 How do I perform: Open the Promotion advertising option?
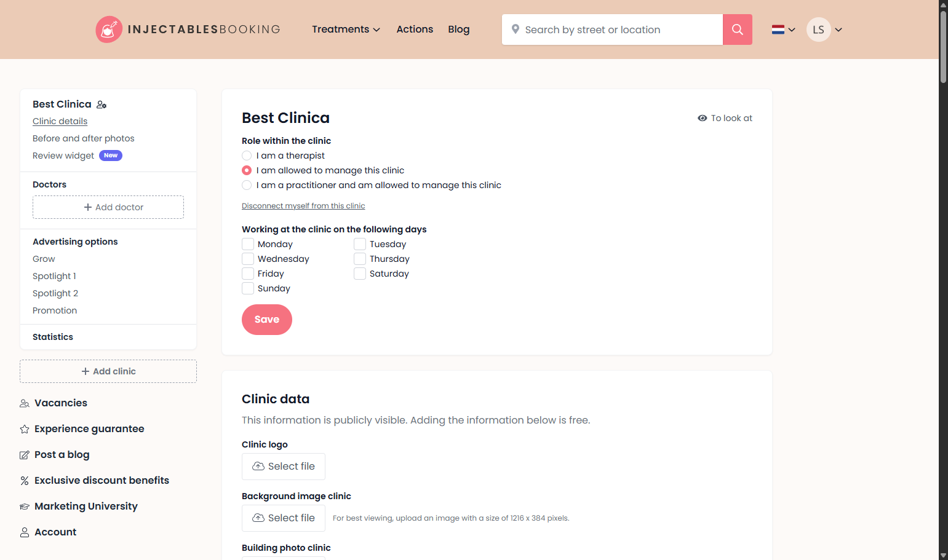click(55, 310)
